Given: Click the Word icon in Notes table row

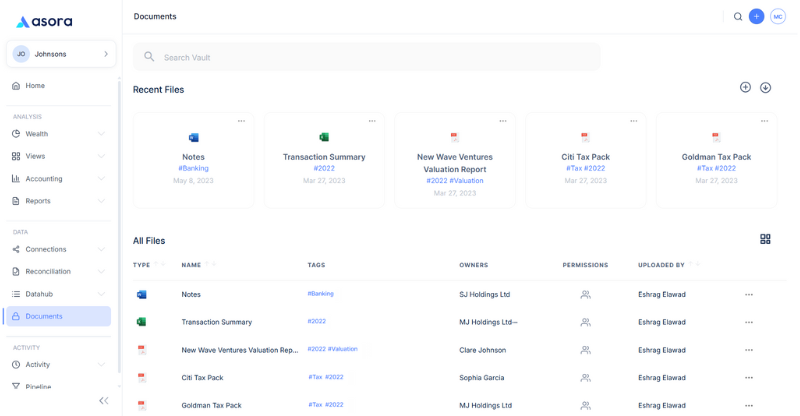Looking at the screenshot, I should (141, 295).
